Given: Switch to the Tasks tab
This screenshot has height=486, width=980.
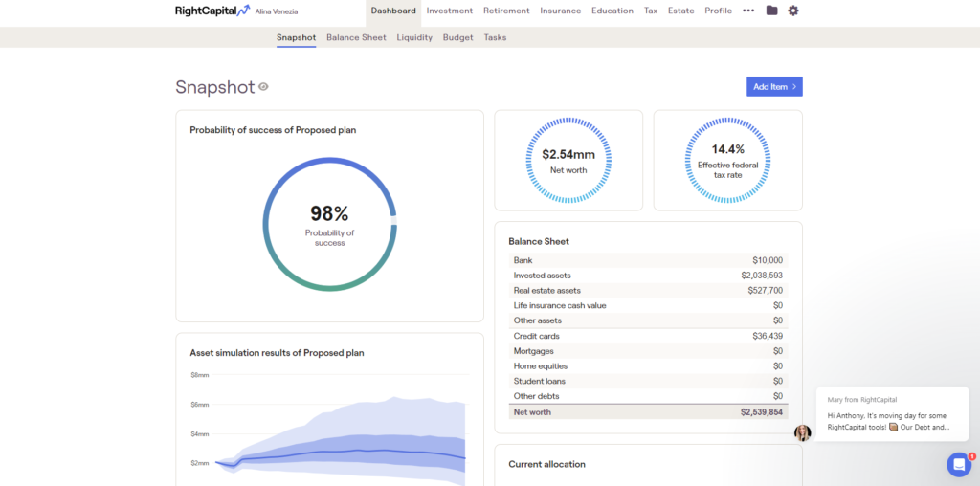Looking at the screenshot, I should pyautogui.click(x=495, y=37).
